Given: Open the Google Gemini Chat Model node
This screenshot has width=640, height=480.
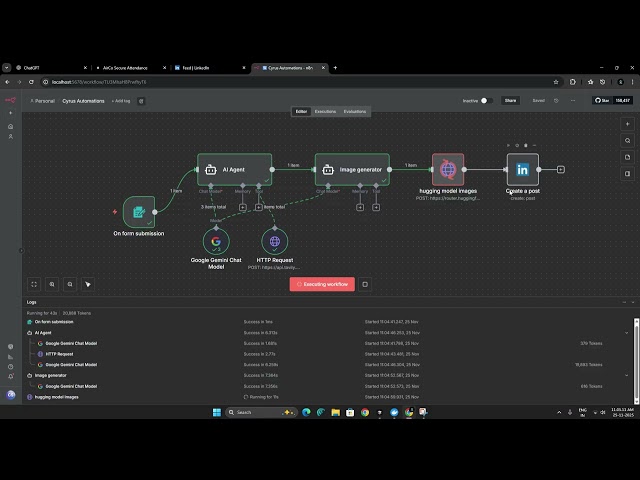Looking at the screenshot, I should click(216, 241).
